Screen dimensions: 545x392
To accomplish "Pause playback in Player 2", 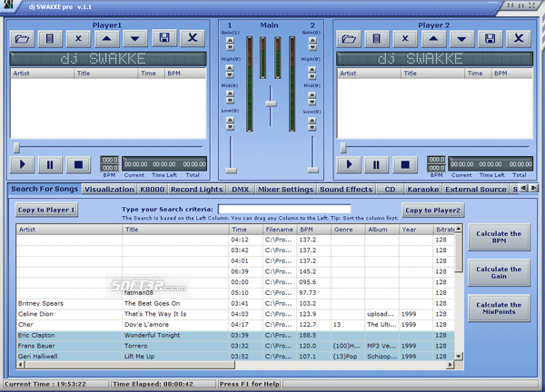I will (377, 164).
